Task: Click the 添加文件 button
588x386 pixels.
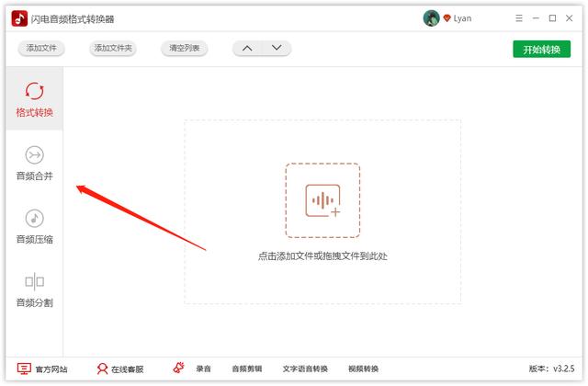Action: [x=41, y=48]
